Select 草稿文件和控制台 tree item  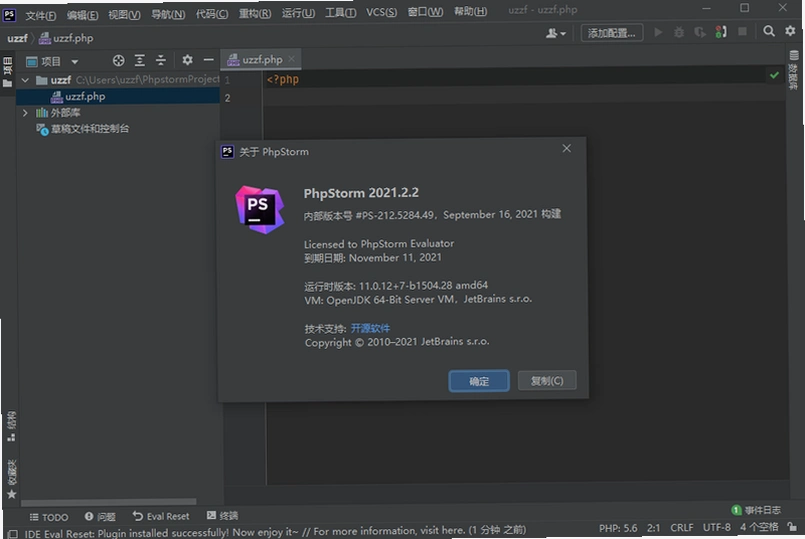coord(82,129)
